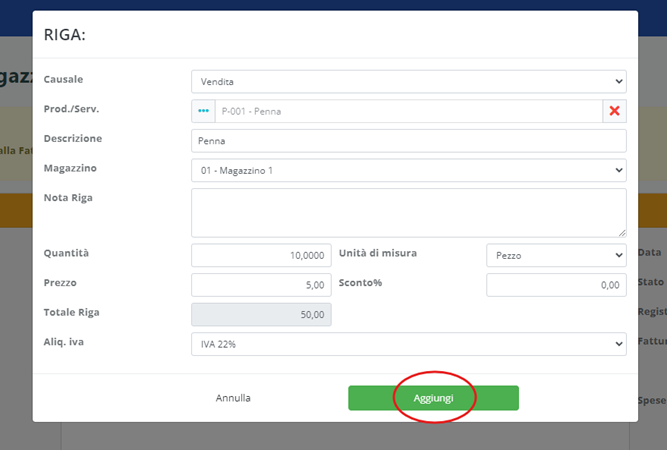
Task: Click inside the Nota Riga text area
Action: (408, 212)
